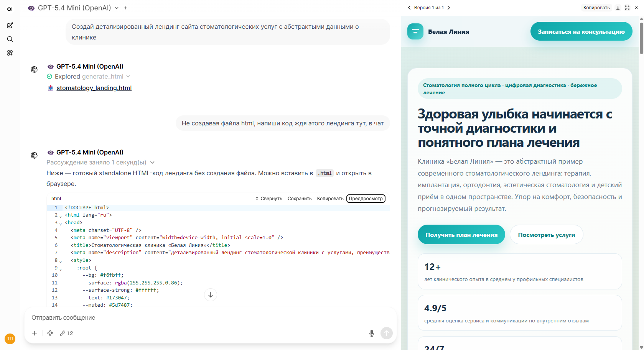Screen dimensions: 644x350
Task: Click the code line with --bg: #f6fbff
Action: pos(103,275)
